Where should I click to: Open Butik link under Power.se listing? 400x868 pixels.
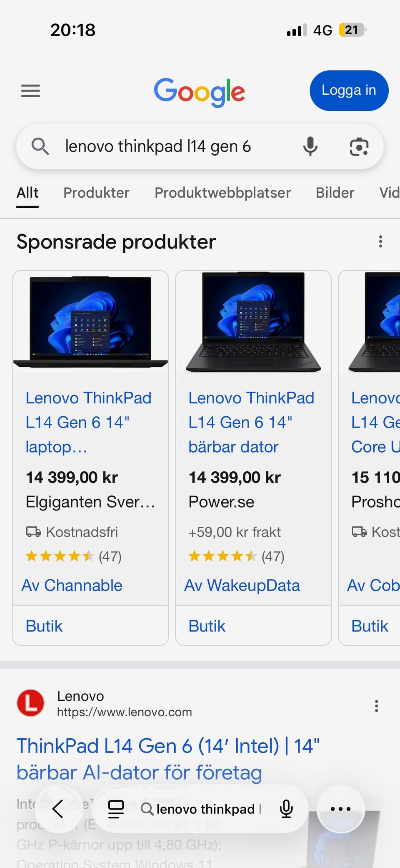pos(207,626)
